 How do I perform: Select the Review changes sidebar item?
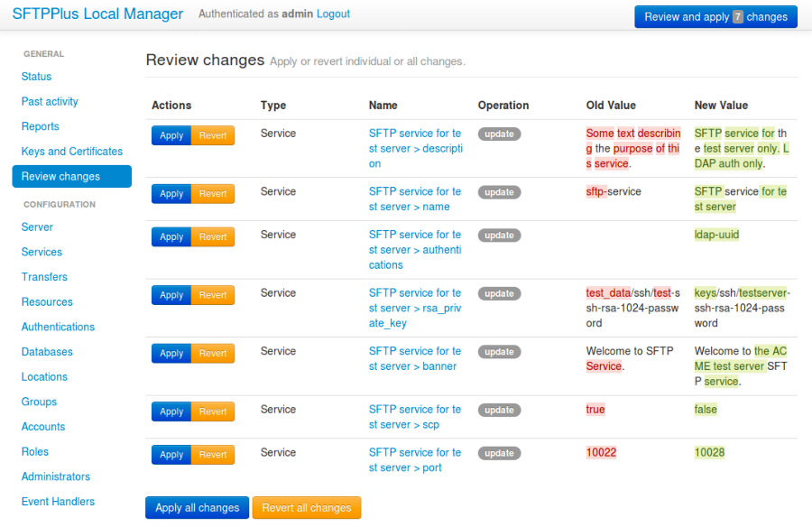tap(64, 177)
